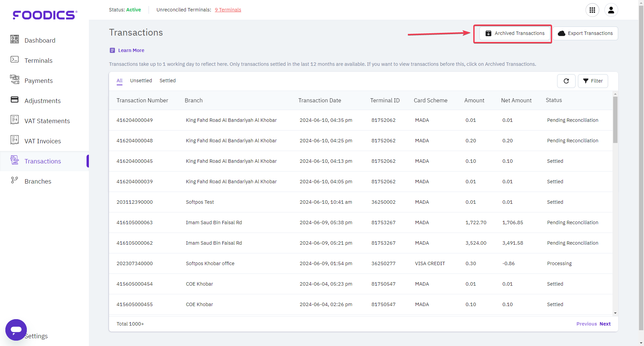The image size is (644, 346).
Task: Open the user profile icon
Action: point(611,10)
